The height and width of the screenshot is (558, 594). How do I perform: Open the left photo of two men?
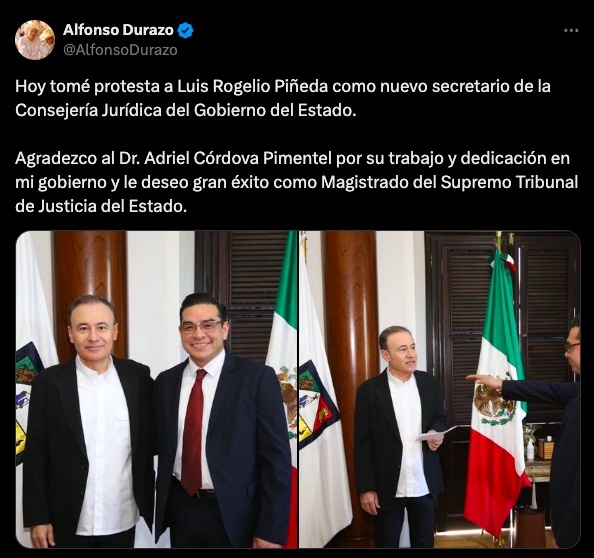[156, 389]
